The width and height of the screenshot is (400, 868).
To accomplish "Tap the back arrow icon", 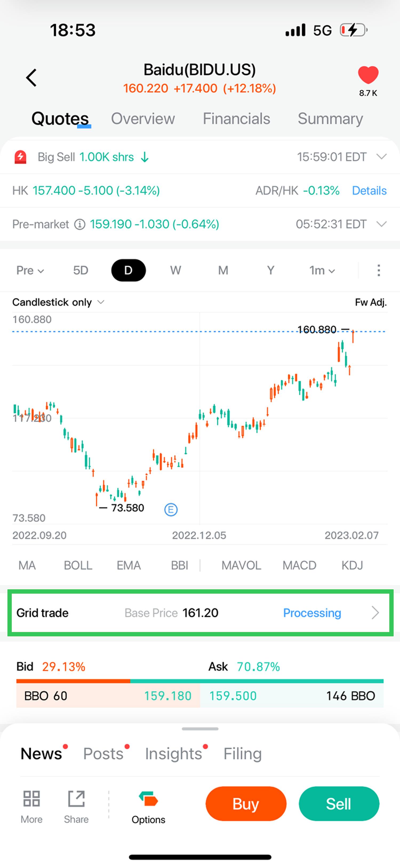I will pos(31,78).
